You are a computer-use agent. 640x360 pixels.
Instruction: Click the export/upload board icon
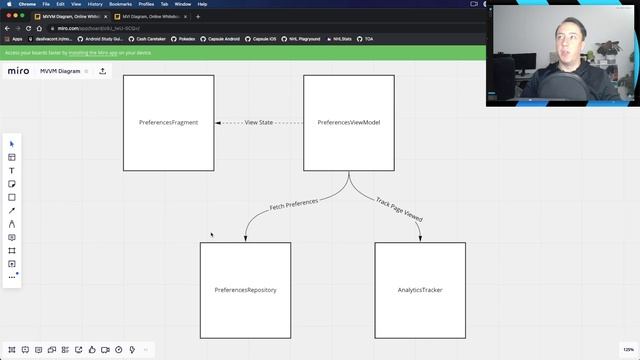point(102,71)
